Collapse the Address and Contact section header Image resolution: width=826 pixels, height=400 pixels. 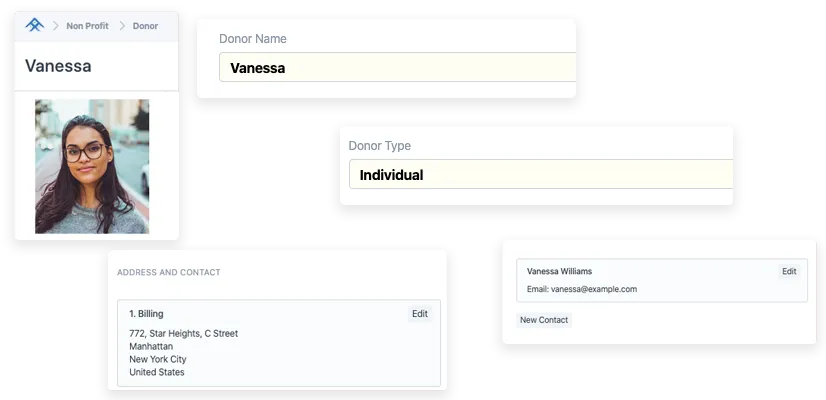[168, 272]
